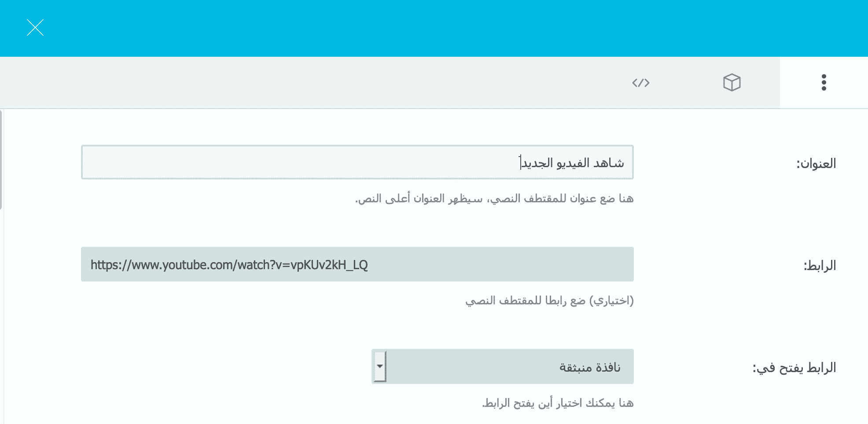Image resolution: width=868 pixels, height=424 pixels.
Task: Click the hint text below the link target dropdown
Action: [x=557, y=403]
